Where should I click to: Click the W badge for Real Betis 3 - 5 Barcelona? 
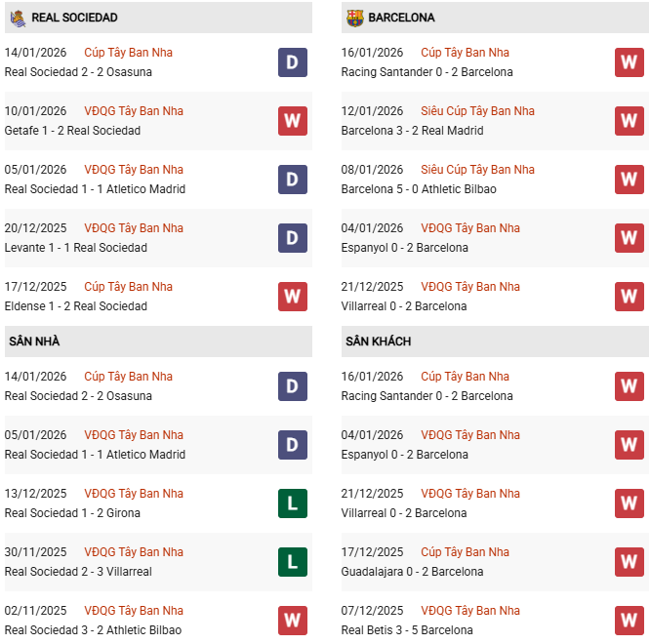coord(629,621)
